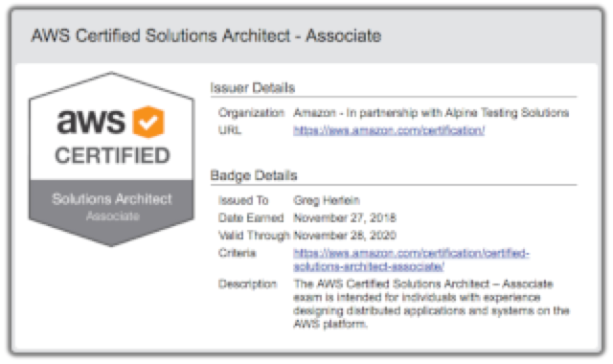Click the Issuer Details section heading
The image size is (613, 364).
click(x=253, y=87)
